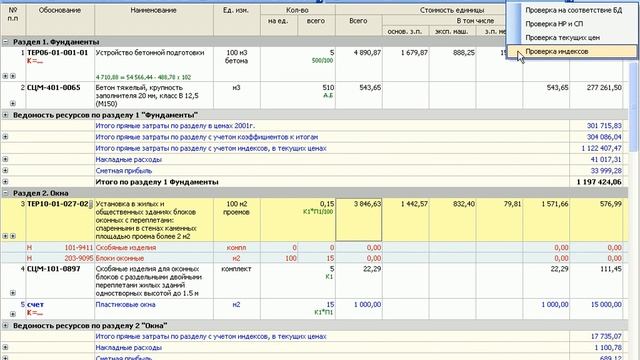Viewport: 640px width, 360px height.
Task: Click the основ. з.п. column header
Action: [x=405, y=31]
